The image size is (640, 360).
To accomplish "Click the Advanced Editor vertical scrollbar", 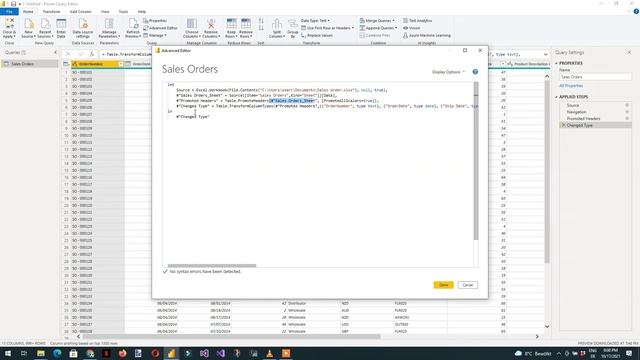I will coord(476,161).
